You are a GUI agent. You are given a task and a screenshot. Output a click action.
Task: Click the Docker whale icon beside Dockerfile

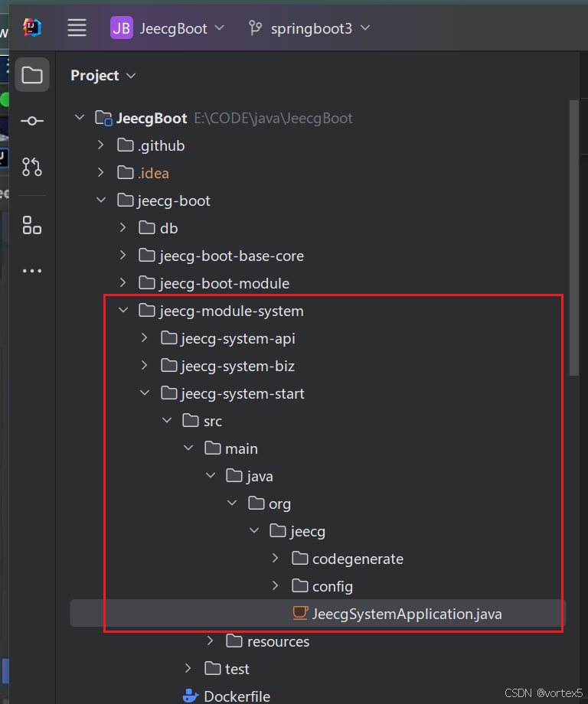[191, 696]
